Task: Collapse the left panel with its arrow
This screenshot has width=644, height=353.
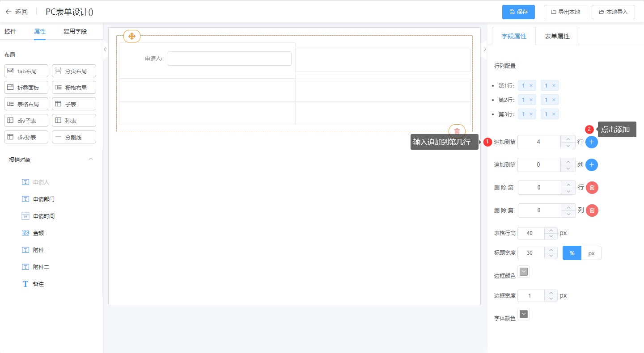Action: coord(105,50)
